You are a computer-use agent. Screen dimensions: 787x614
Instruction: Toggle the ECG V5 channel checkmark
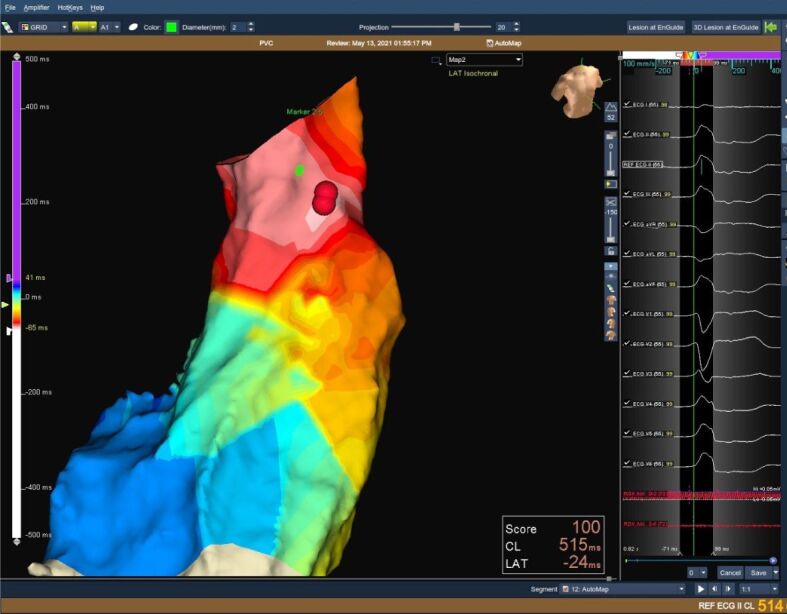(x=627, y=433)
